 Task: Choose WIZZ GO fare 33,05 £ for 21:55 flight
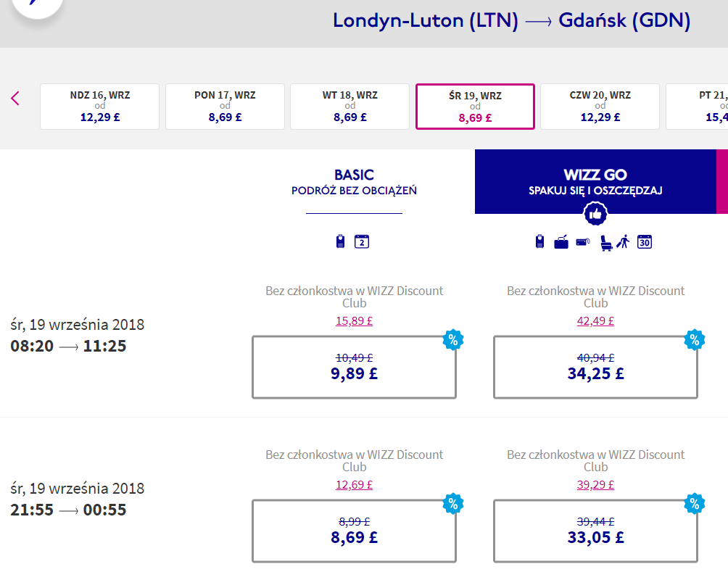(x=596, y=531)
